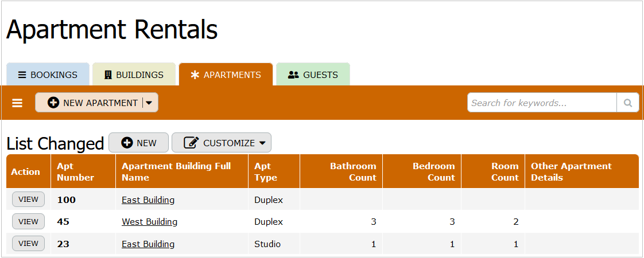Switch to the Buildings tab

pyautogui.click(x=134, y=75)
